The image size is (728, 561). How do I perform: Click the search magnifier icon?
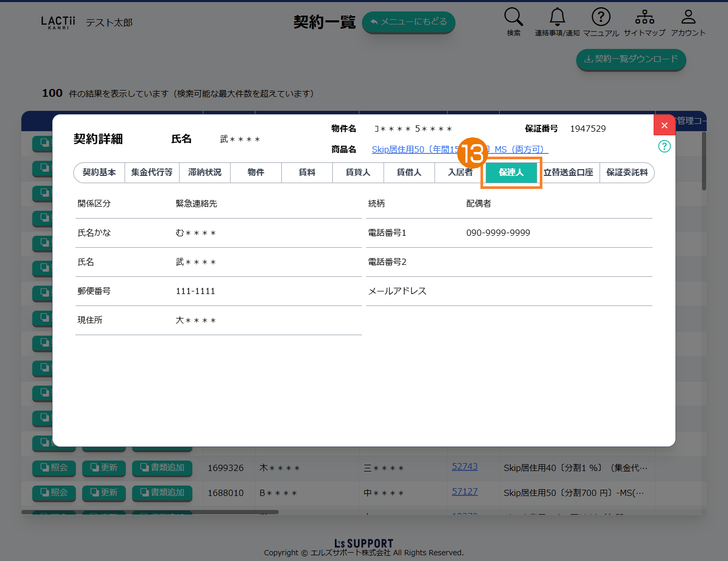(513, 17)
